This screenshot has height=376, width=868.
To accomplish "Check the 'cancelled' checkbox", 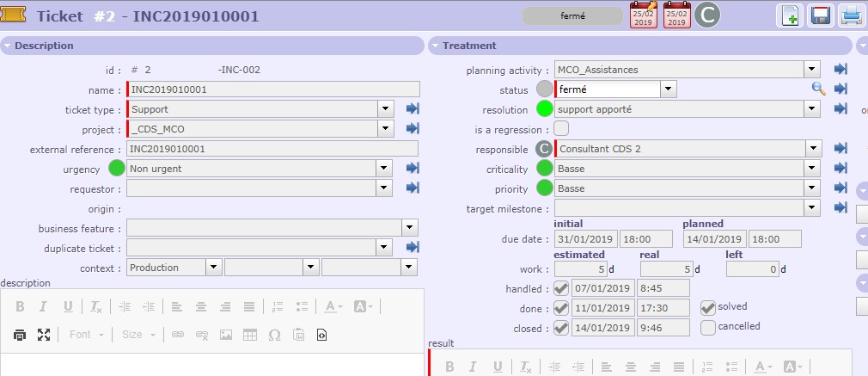I will tap(708, 327).
